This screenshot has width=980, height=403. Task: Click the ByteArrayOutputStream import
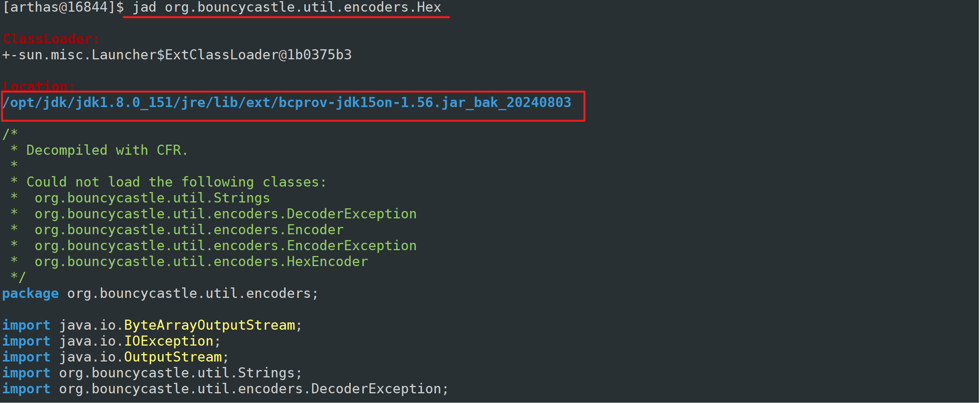click(209, 325)
